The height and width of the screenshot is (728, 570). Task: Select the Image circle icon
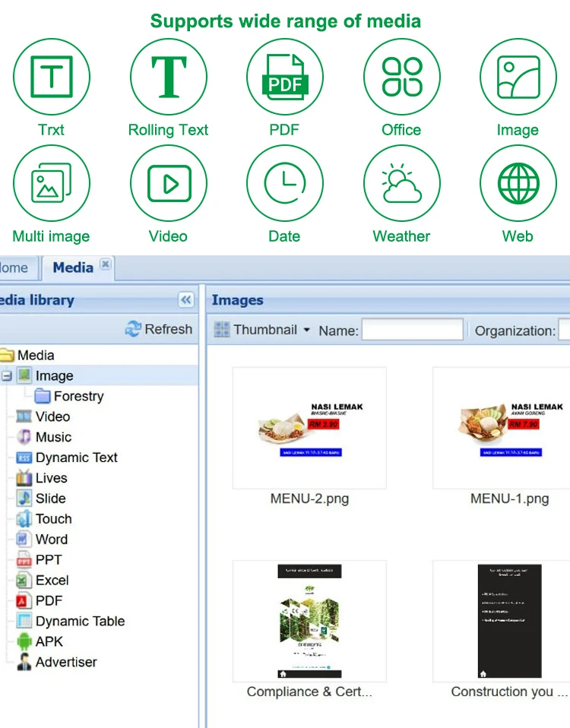518,77
